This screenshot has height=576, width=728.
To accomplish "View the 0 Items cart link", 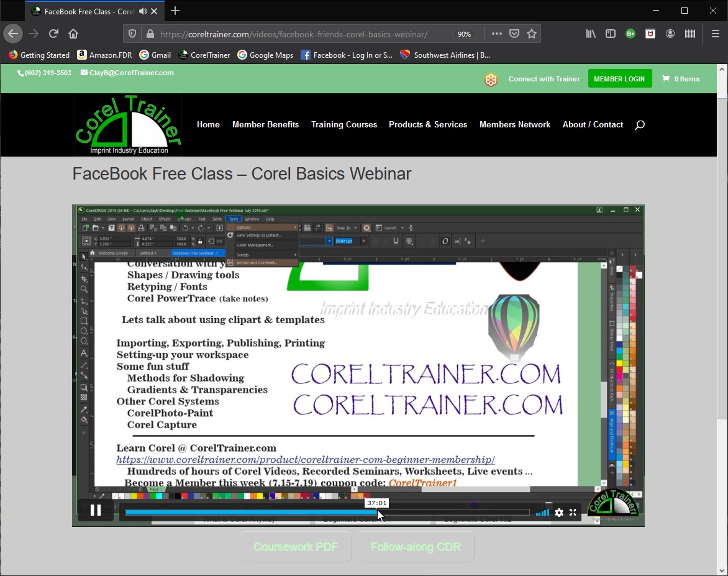I will tap(686, 79).
